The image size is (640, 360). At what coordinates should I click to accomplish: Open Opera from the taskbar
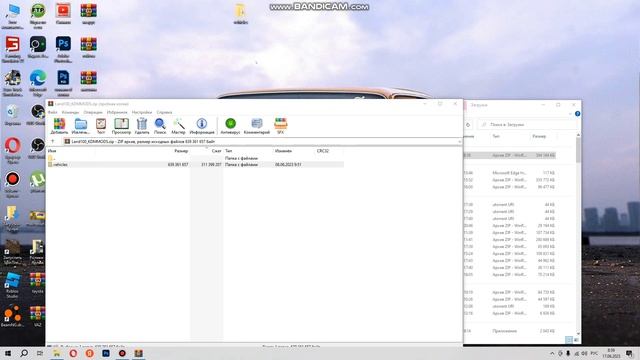(x=73, y=353)
